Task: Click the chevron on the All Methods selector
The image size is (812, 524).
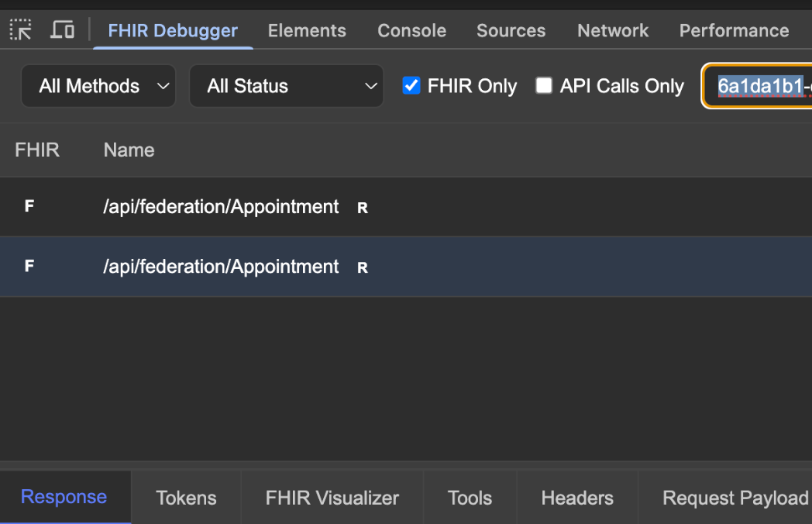Action: click(x=161, y=86)
